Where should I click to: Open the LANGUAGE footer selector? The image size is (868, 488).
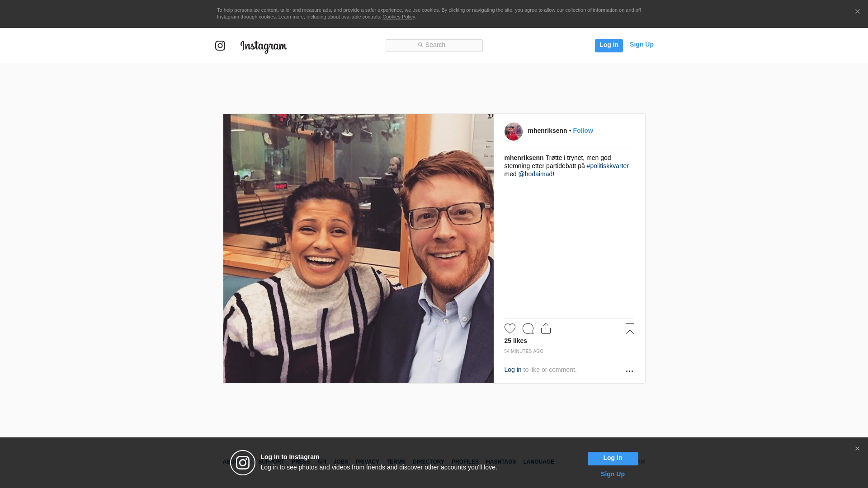pyautogui.click(x=538, y=462)
